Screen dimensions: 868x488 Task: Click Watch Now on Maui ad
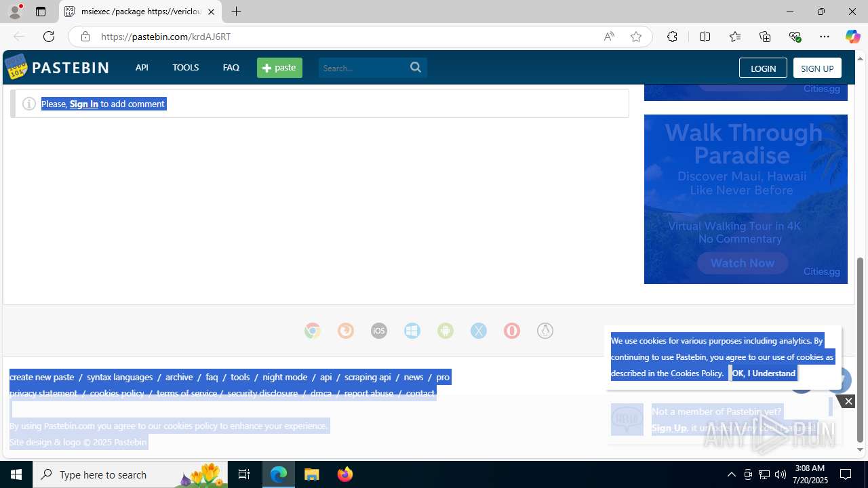coord(743,263)
